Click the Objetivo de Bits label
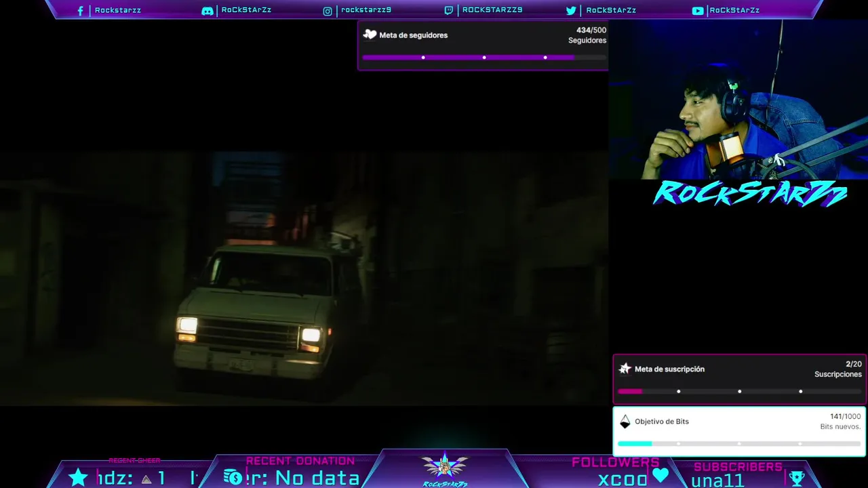This screenshot has width=868, height=488. point(662,422)
